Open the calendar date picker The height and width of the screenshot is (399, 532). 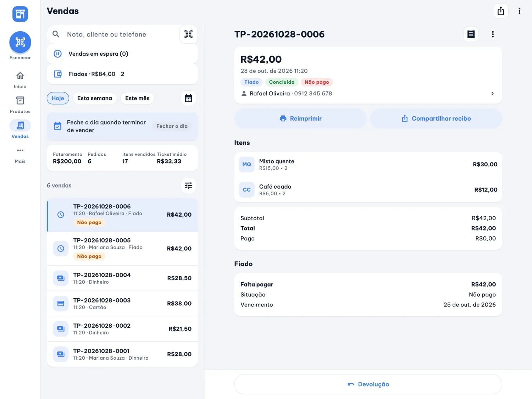pos(188,98)
